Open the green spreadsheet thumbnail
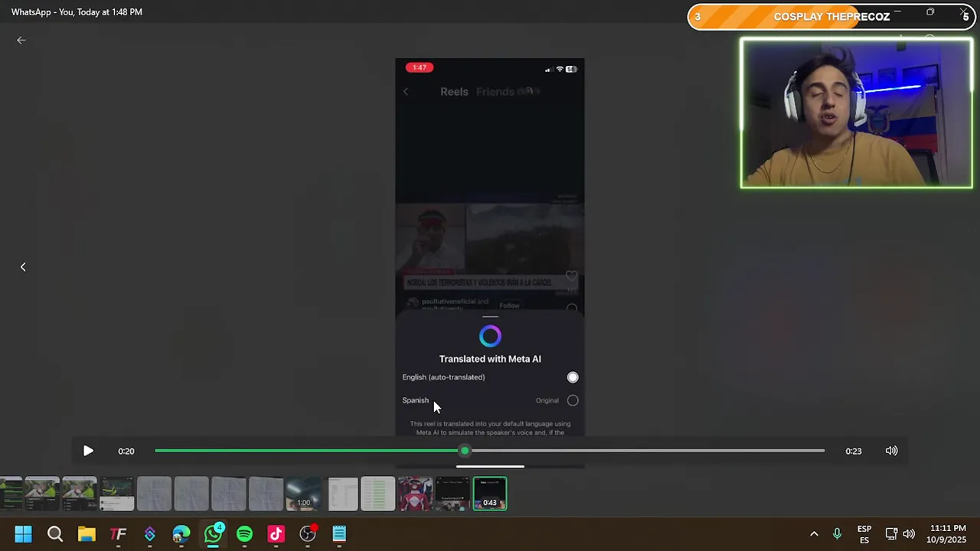The width and height of the screenshot is (980, 551). tap(378, 494)
